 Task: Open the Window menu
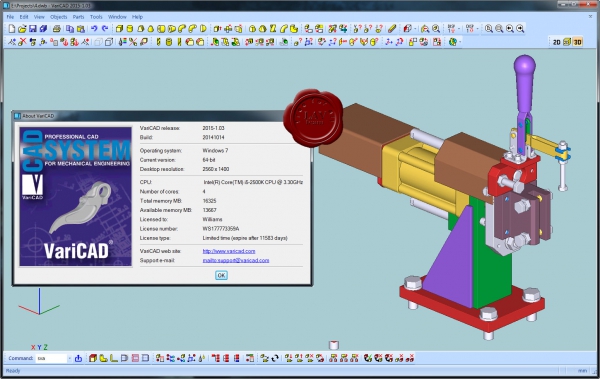[117, 17]
